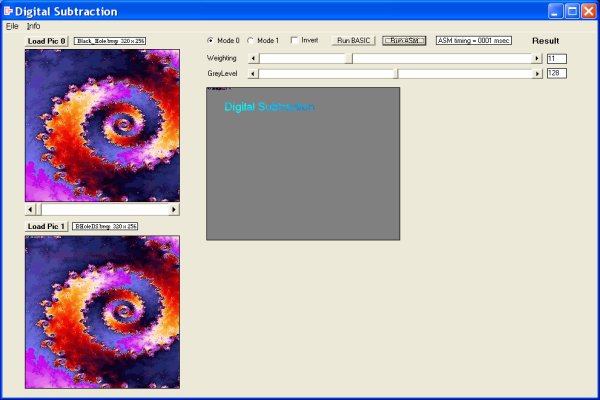Select Mode 1 radio button
600x400 pixels.
click(251, 41)
